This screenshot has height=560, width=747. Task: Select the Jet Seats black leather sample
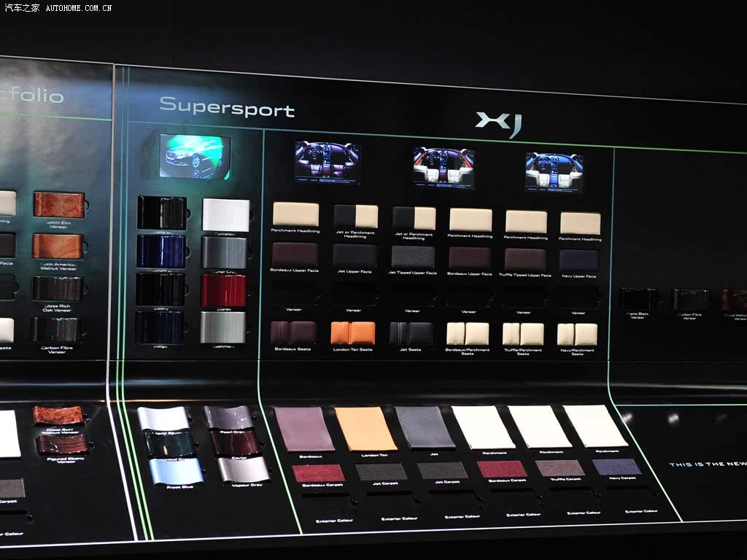[x=411, y=333]
